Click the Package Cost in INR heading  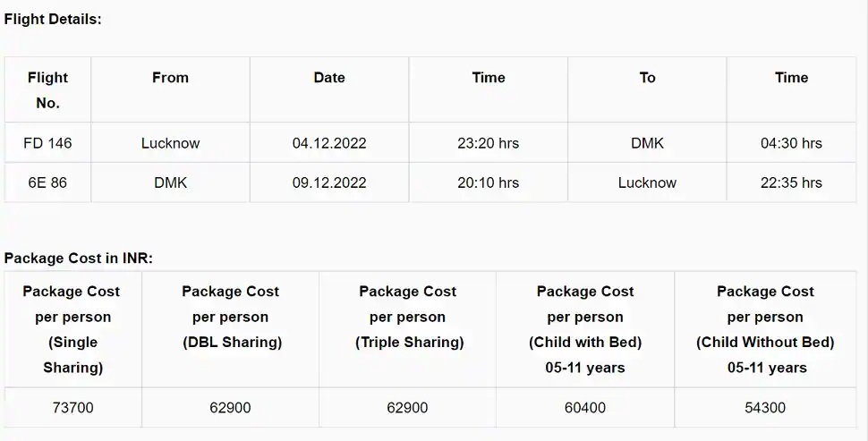(x=78, y=258)
